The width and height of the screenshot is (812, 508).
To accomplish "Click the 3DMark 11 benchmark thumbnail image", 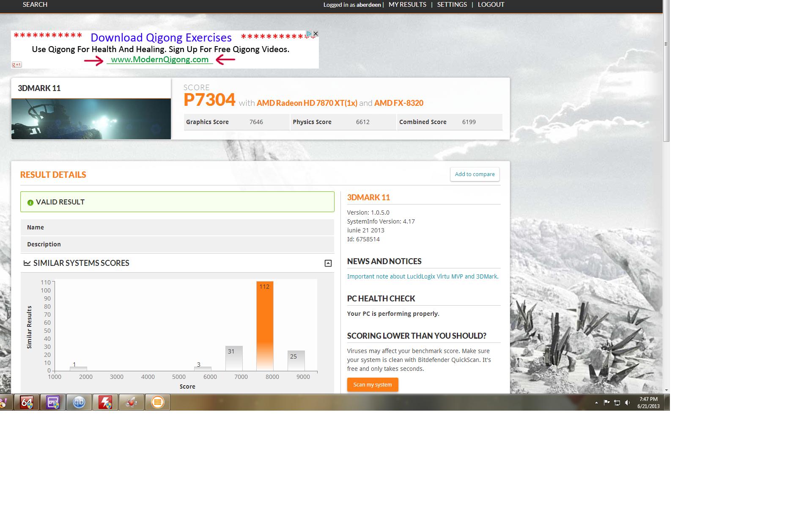I will [91, 119].
